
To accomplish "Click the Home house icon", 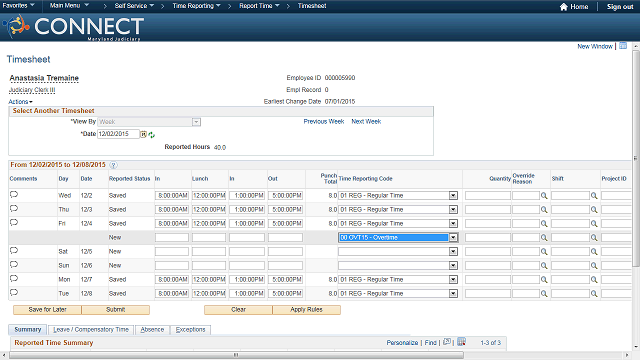I will point(564,7).
